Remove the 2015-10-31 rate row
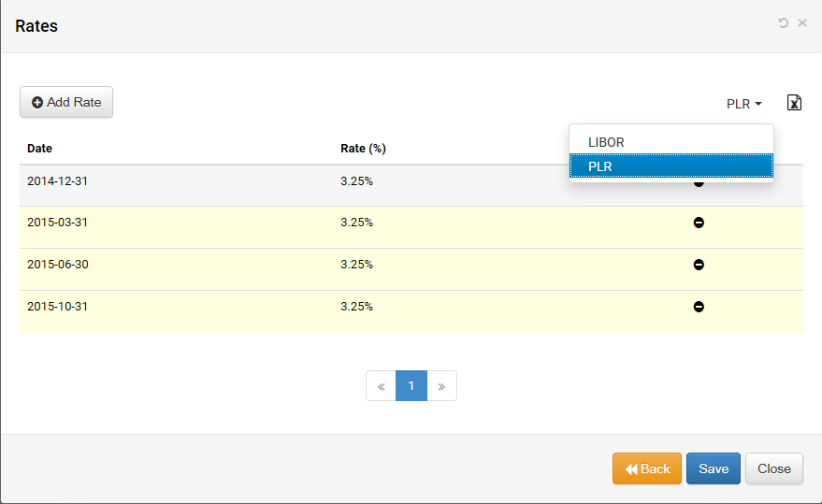This screenshot has width=822, height=504. (699, 307)
